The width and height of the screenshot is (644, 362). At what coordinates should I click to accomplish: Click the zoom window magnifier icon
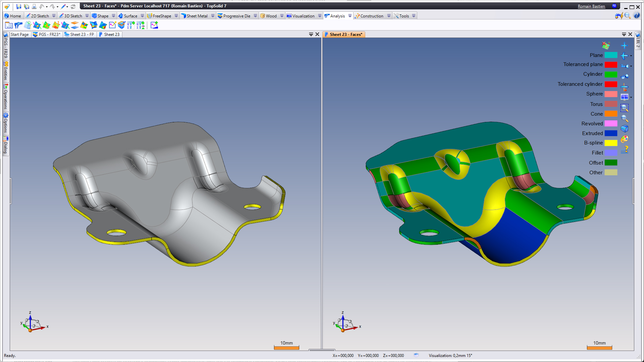point(624,108)
